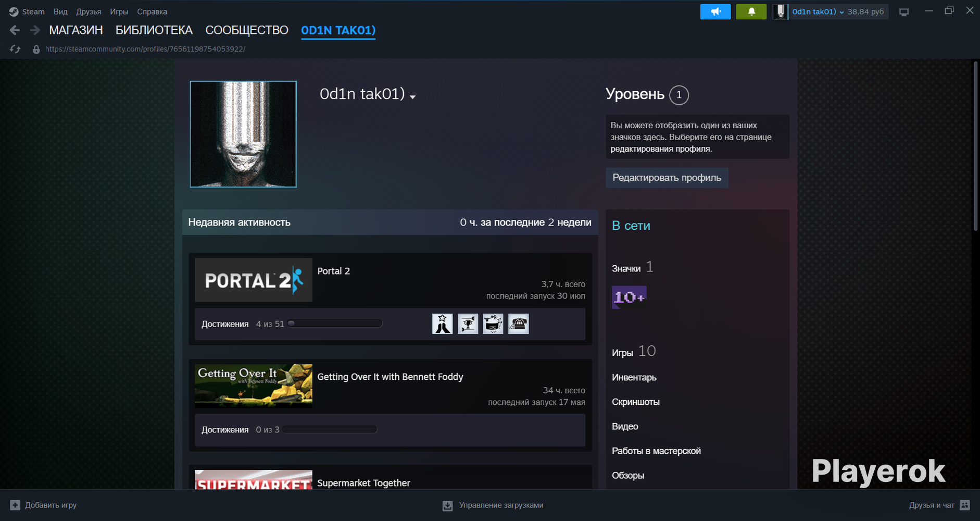Open the Работы в мастерской link
Viewport: 980px width, 521px height.
coord(656,451)
